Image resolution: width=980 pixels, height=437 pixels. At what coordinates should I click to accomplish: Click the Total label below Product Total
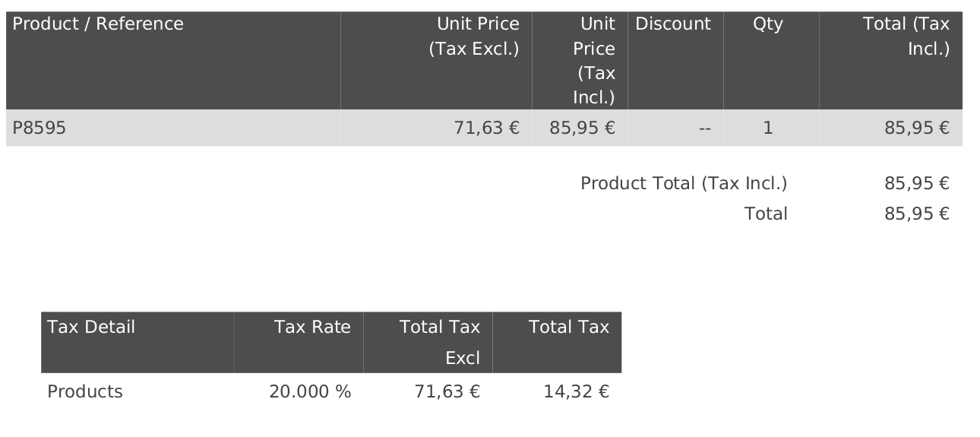tap(766, 214)
